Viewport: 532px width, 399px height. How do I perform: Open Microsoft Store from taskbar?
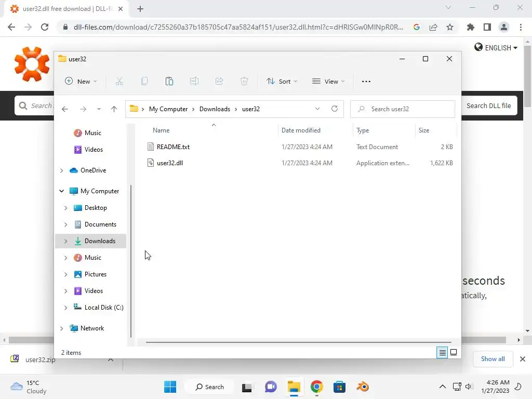pyautogui.click(x=339, y=387)
